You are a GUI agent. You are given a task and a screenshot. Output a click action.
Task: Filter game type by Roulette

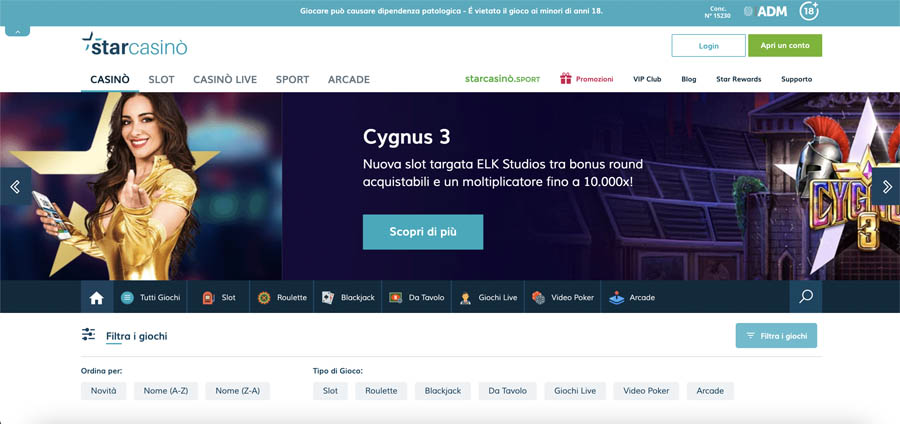pos(381,391)
